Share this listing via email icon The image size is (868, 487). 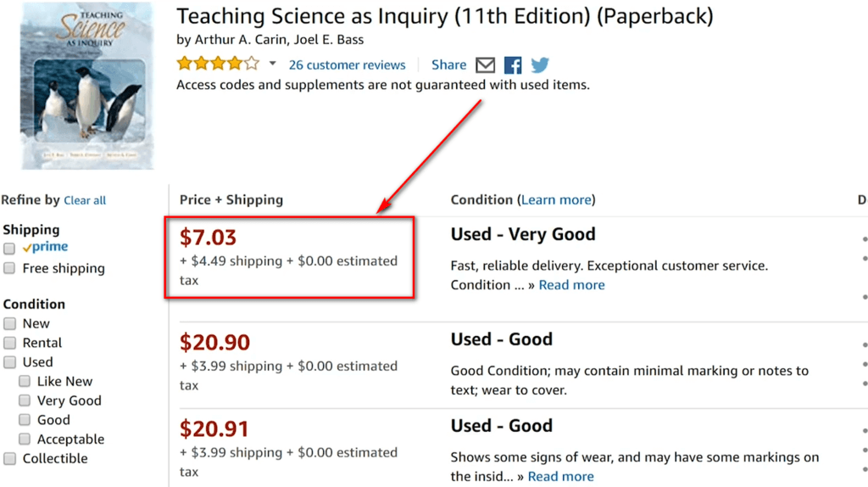point(485,64)
